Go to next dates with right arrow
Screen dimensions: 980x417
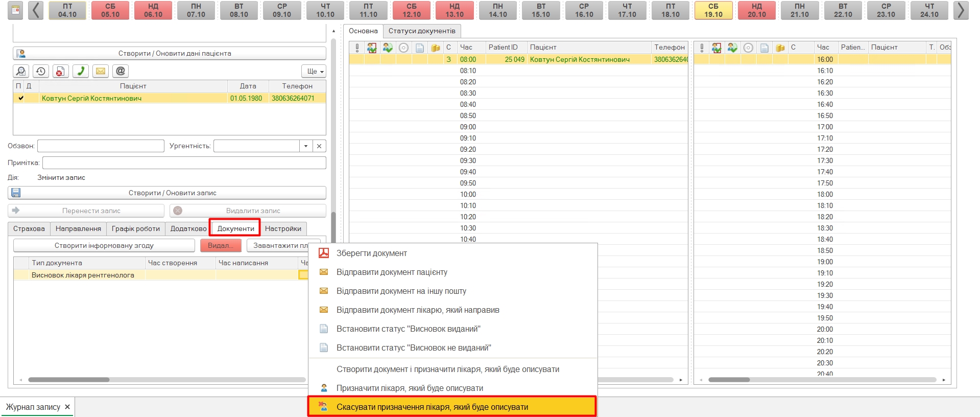[x=961, y=10]
